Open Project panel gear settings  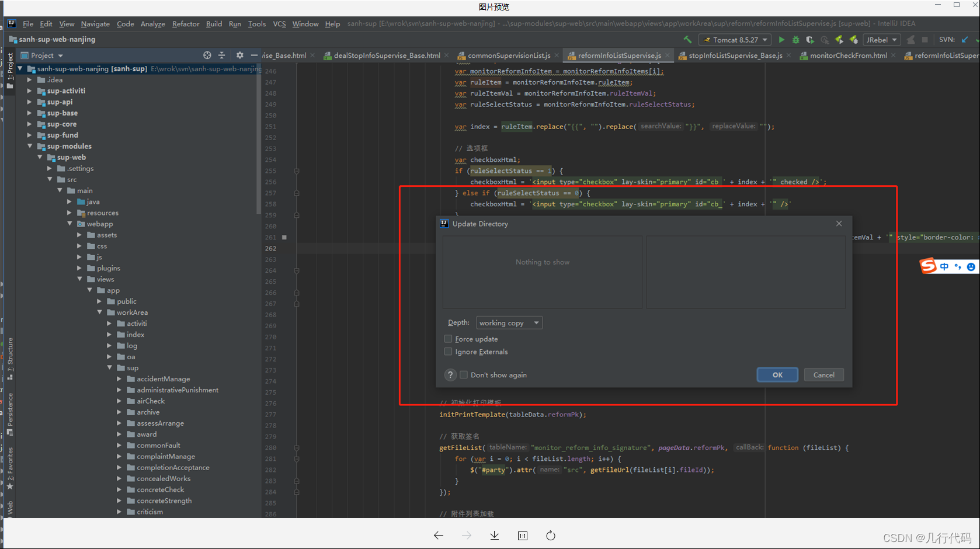(239, 55)
